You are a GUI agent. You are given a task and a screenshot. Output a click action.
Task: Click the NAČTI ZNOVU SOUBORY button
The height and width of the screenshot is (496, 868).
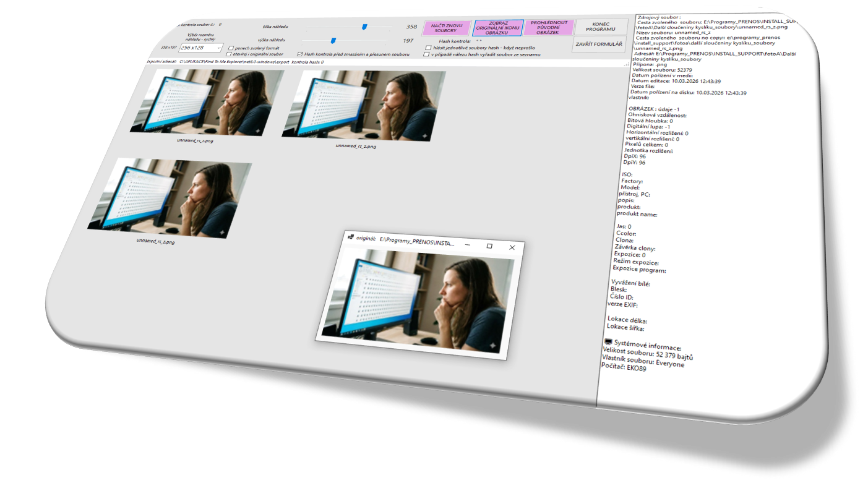tap(446, 28)
